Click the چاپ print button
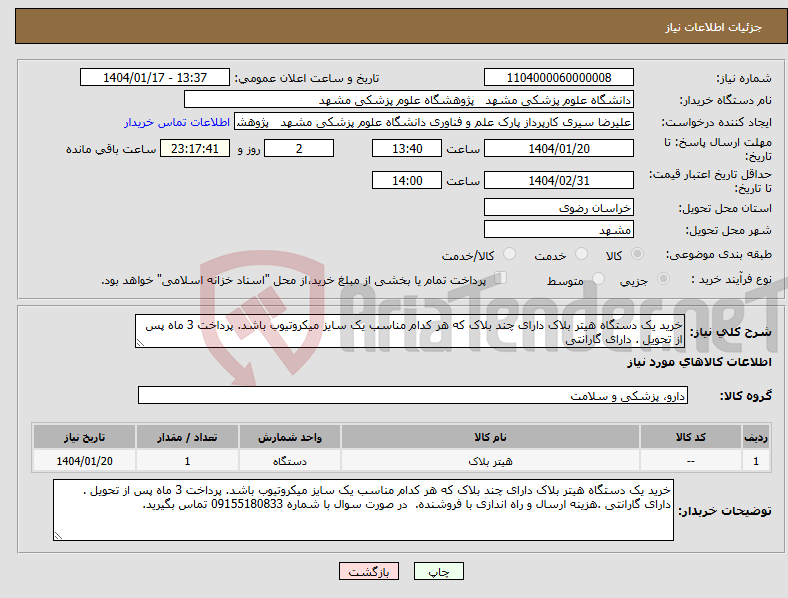This screenshot has width=788, height=598. [x=439, y=571]
